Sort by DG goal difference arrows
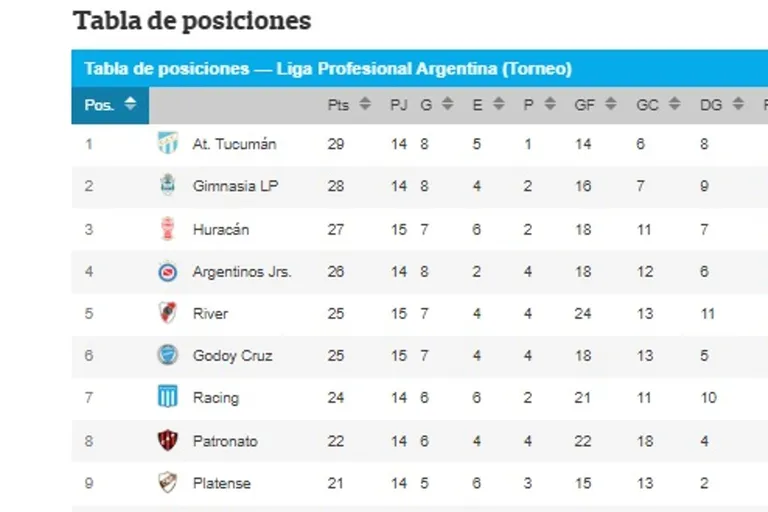 (x=738, y=104)
